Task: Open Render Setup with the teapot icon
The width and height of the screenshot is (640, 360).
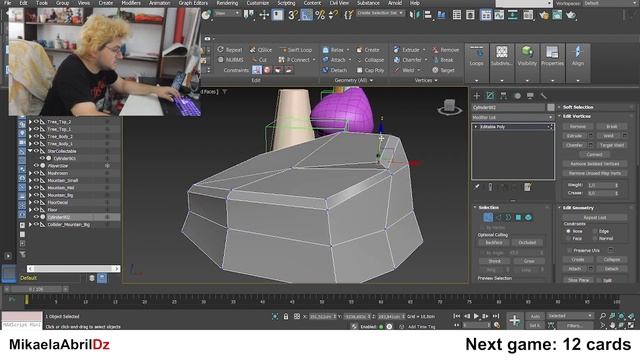Action: click(544, 15)
